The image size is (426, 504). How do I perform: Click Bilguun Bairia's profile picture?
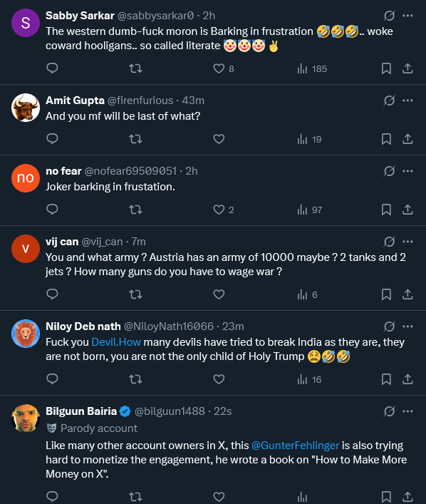tap(26, 418)
